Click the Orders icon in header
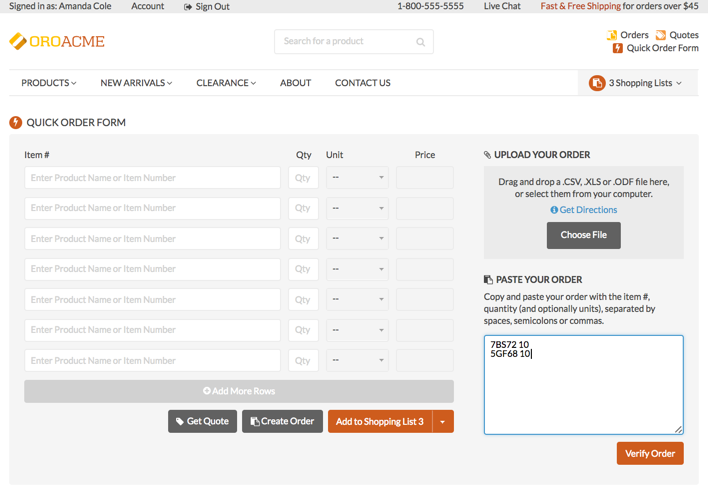The height and width of the screenshot is (496, 708). coord(612,35)
